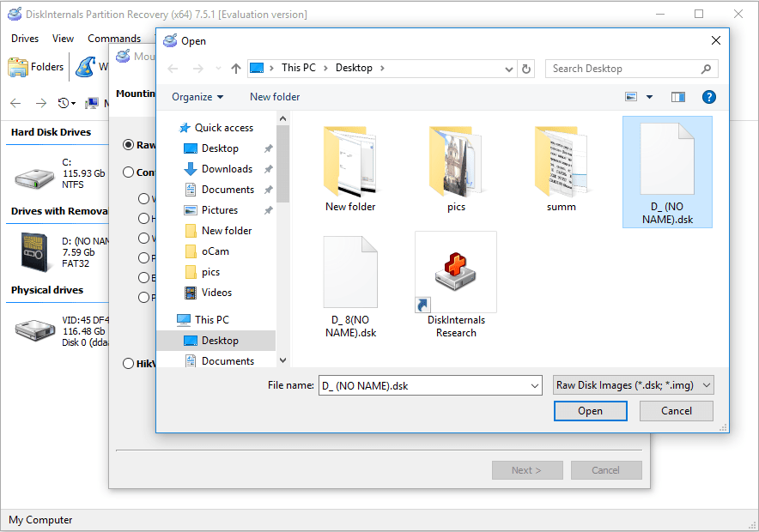Open the change view dropdown arrow
Screen dimensions: 759x532
tap(649, 97)
